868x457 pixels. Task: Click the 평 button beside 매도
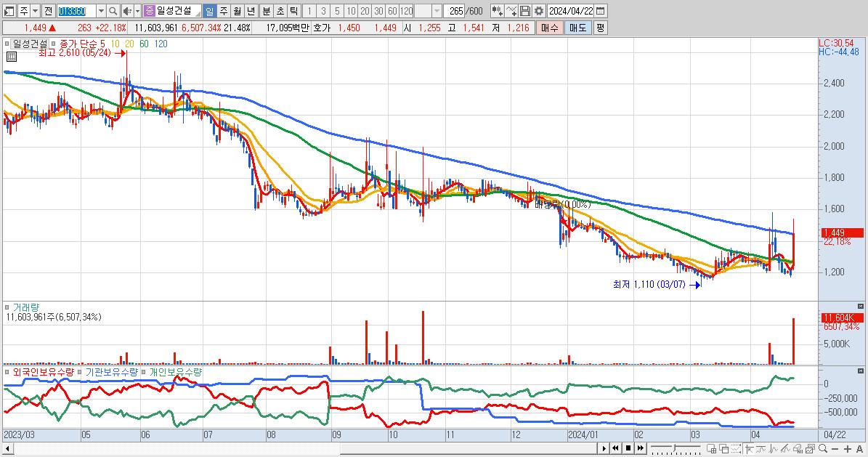(600, 28)
